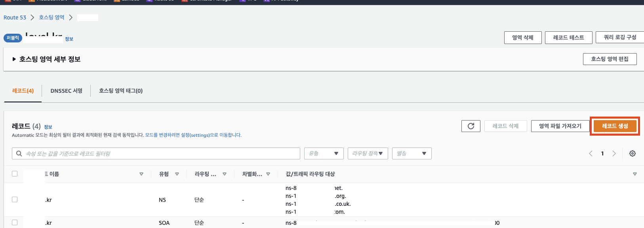
Task: Go to previous page arrow
Action: coord(591,153)
